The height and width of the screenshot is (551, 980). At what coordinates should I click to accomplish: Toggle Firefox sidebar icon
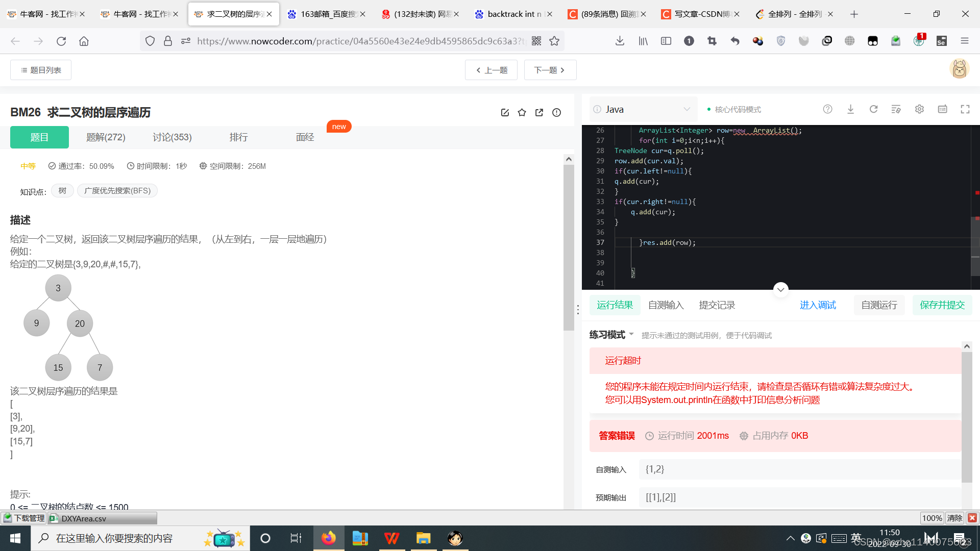(666, 41)
